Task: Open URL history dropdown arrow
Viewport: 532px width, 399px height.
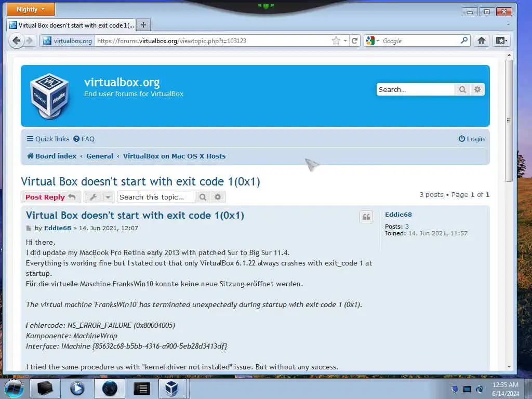Action: [345, 41]
